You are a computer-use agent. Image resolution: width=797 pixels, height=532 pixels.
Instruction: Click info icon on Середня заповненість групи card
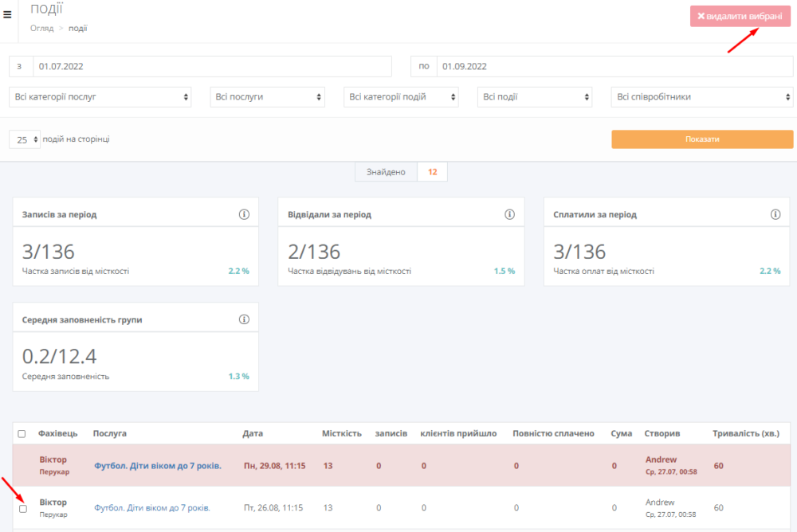[x=244, y=319]
